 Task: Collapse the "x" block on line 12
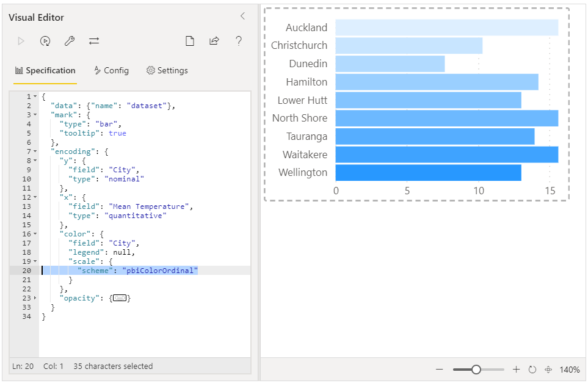pyautogui.click(x=35, y=197)
